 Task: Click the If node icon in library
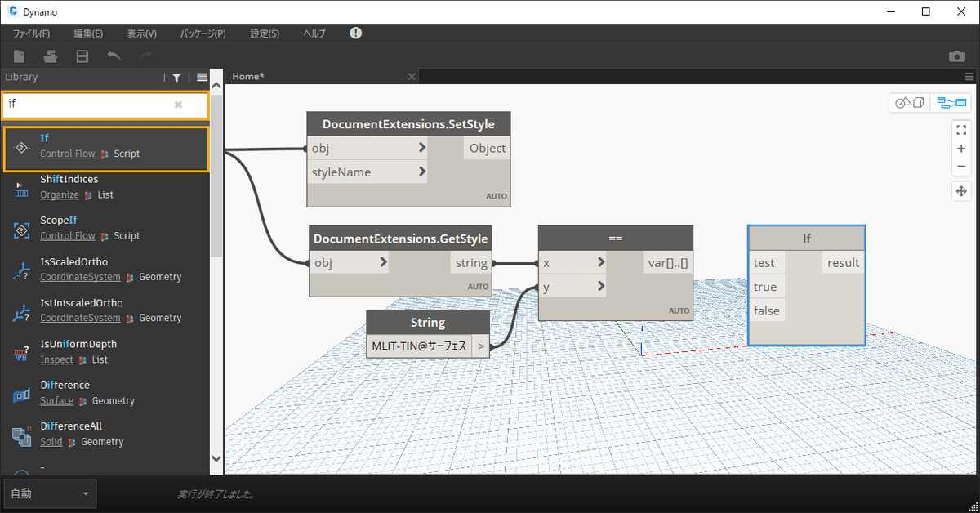[x=22, y=146]
